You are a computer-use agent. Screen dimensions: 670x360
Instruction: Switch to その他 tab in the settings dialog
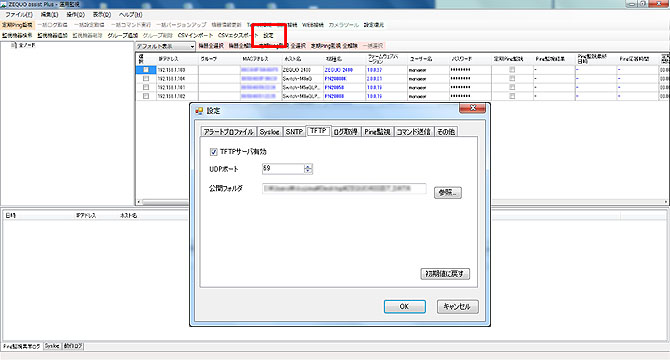[446, 132]
